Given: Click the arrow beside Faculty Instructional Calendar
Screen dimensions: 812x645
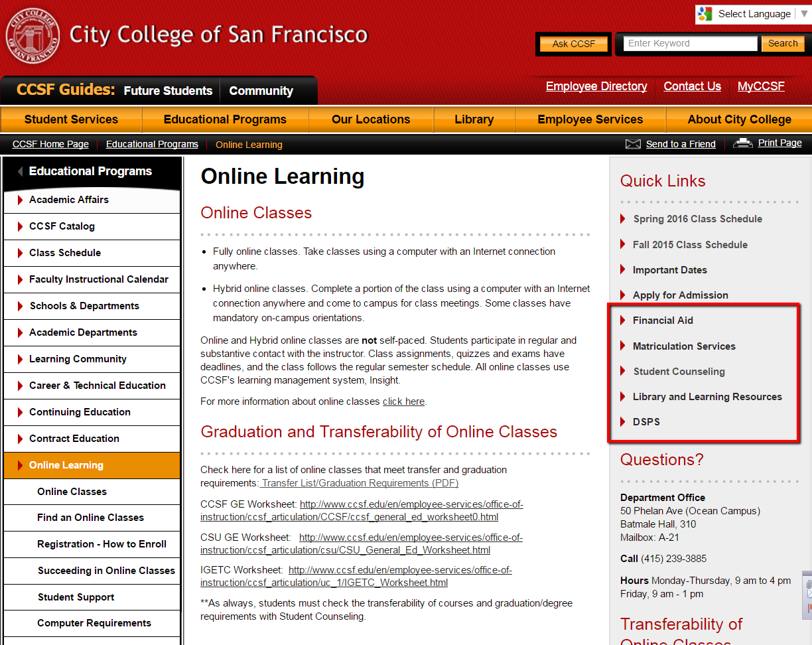Looking at the screenshot, I should pos(21,279).
